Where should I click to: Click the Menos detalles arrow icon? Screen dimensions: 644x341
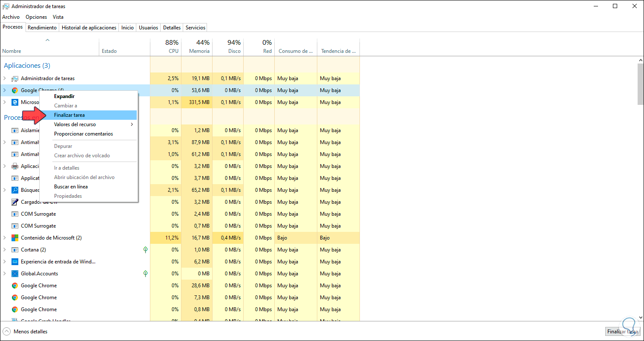7,331
